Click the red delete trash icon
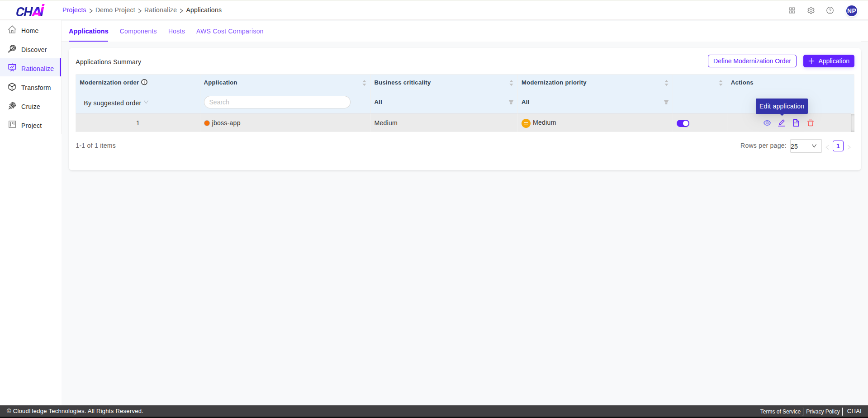 810,123
